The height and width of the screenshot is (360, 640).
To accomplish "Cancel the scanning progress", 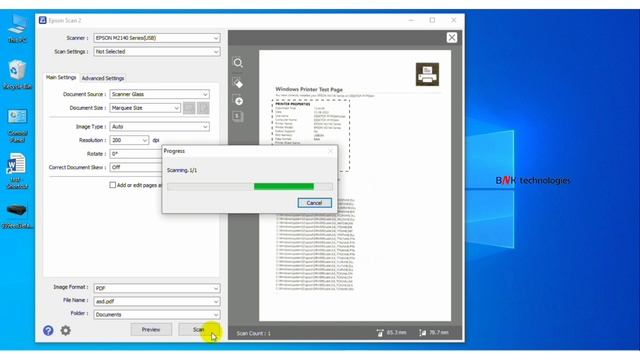I will point(314,203).
